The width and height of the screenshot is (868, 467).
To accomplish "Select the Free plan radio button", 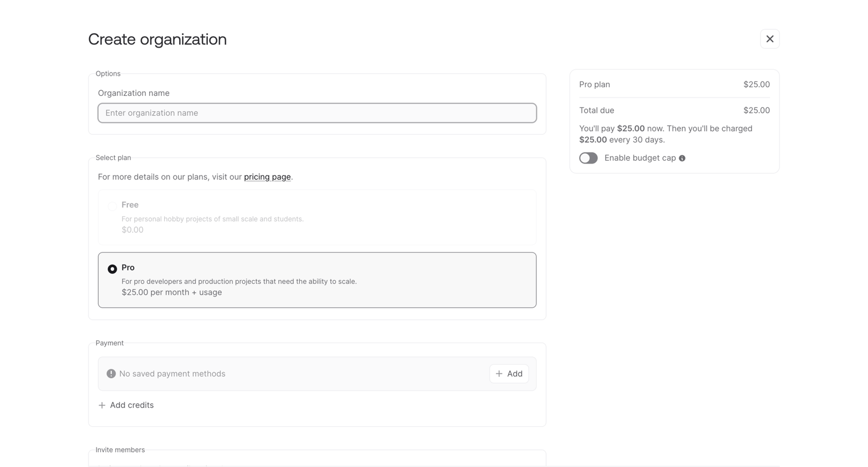I will click(x=113, y=206).
